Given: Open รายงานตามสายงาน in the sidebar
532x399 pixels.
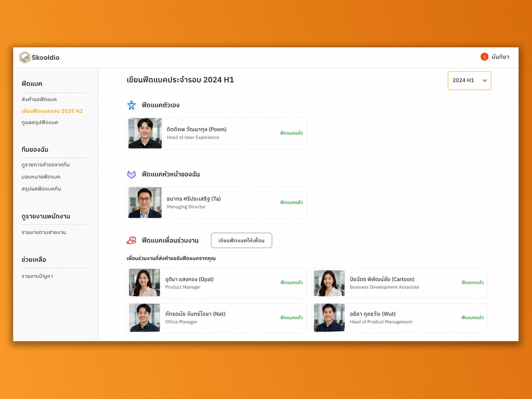Looking at the screenshot, I should coord(44,232).
